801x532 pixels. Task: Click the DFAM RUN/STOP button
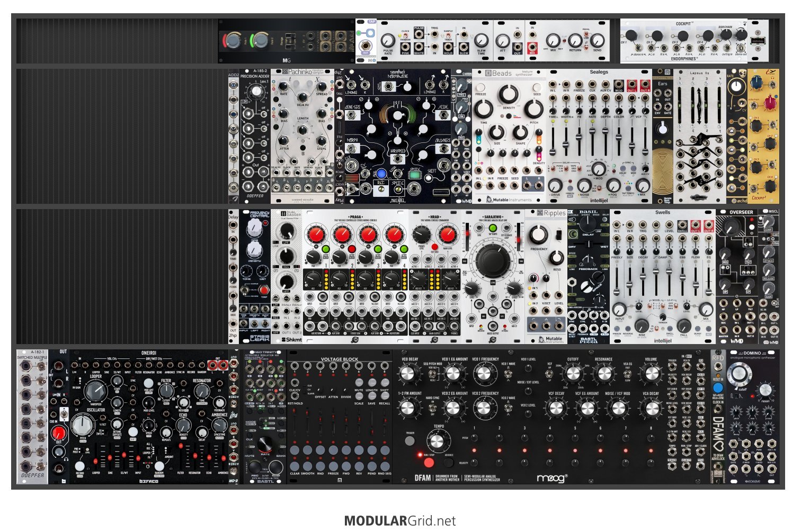click(428, 462)
